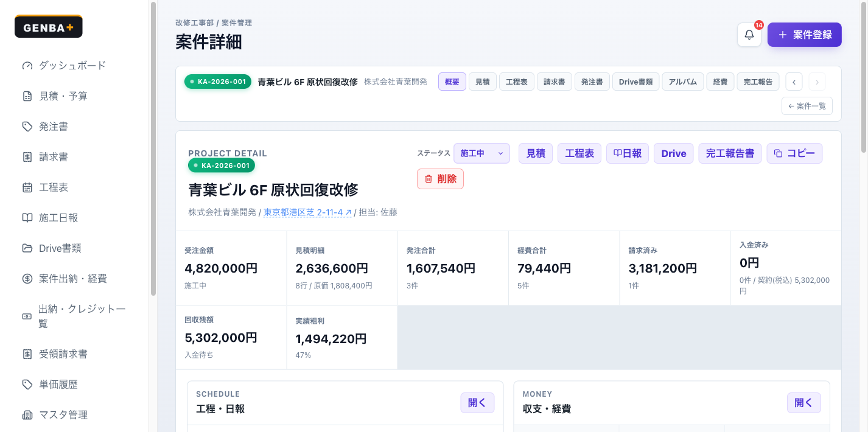Click the 出納・クレジット一覧 card icon
The height and width of the screenshot is (432, 868).
(27, 316)
